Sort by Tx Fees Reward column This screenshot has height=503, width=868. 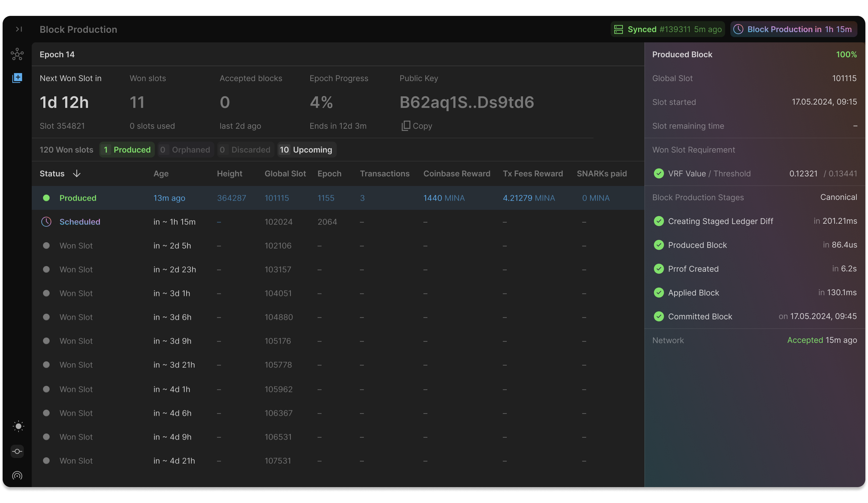click(533, 173)
